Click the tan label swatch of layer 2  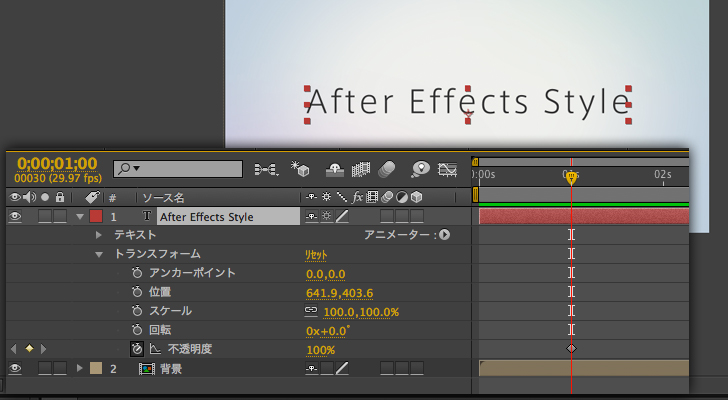96,368
